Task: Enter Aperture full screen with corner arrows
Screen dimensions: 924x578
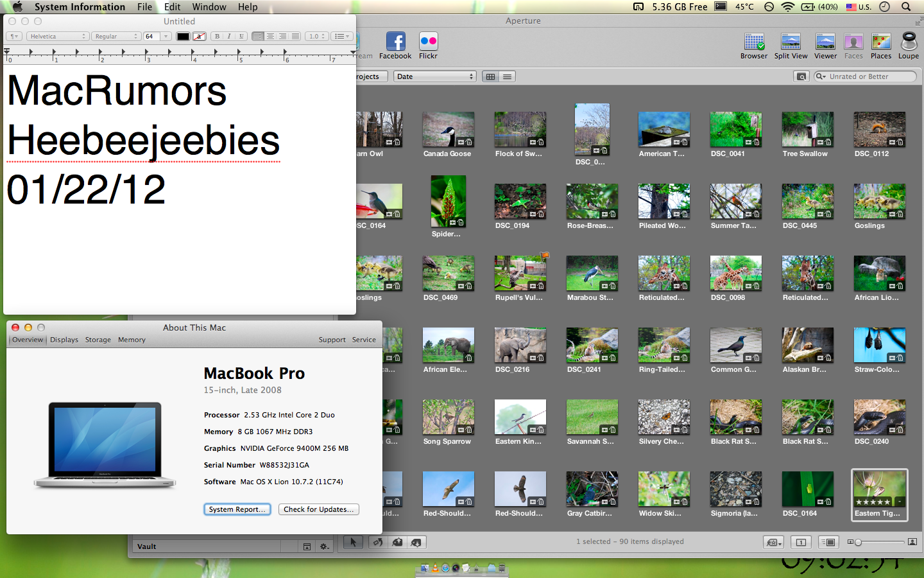Action: click(x=918, y=21)
